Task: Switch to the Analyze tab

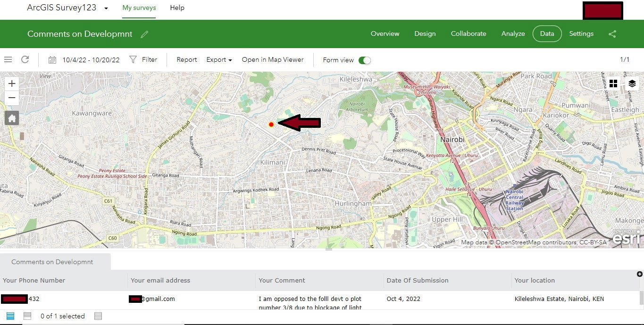Action: (x=513, y=33)
